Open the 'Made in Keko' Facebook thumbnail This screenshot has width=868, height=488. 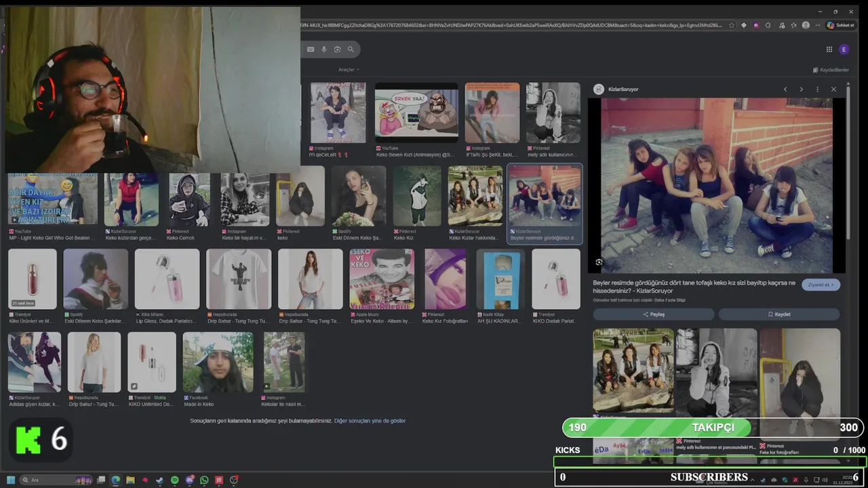218,362
